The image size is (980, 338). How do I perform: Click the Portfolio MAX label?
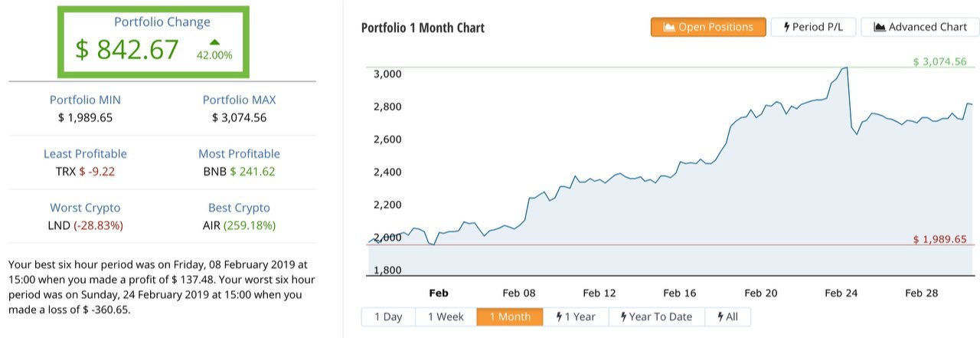(x=239, y=100)
